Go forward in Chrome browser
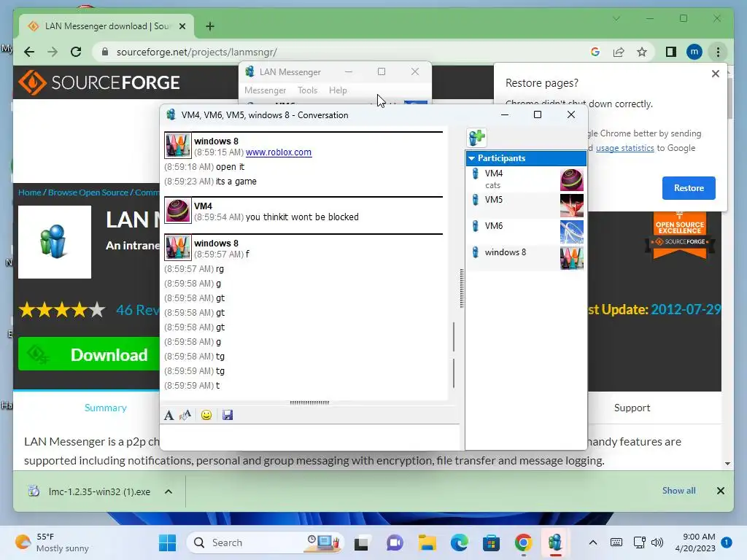 (53, 52)
